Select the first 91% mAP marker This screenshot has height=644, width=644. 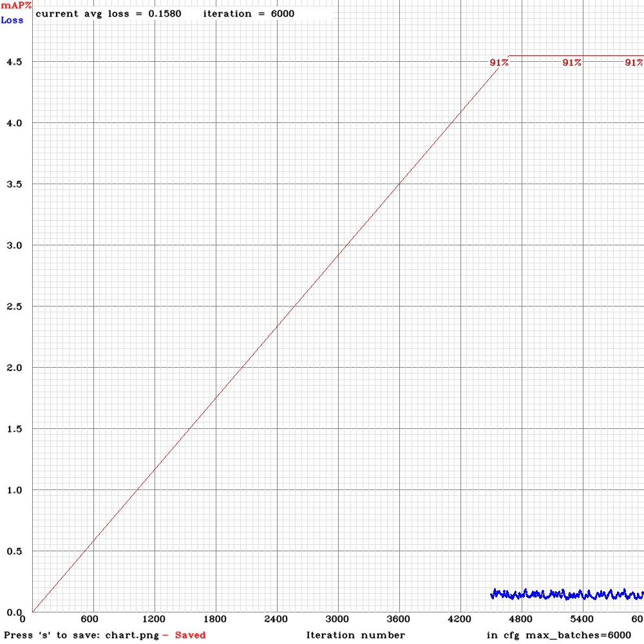(x=500, y=63)
